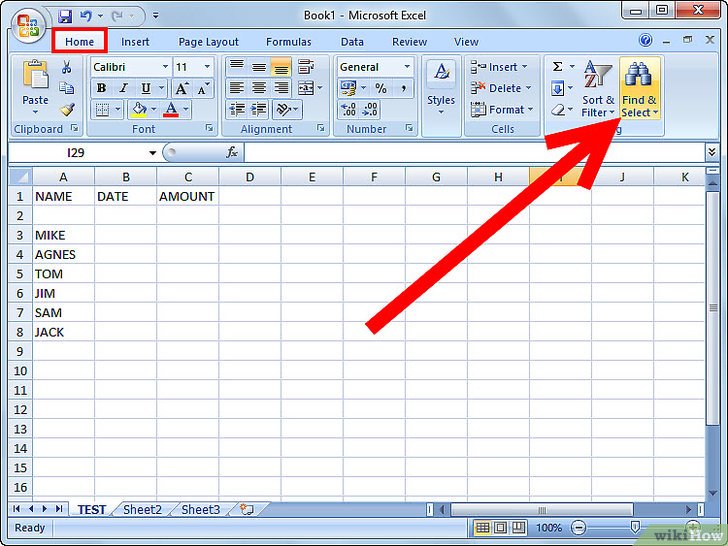
Task: Decrease font size with Shrink Font
Action: (203, 88)
